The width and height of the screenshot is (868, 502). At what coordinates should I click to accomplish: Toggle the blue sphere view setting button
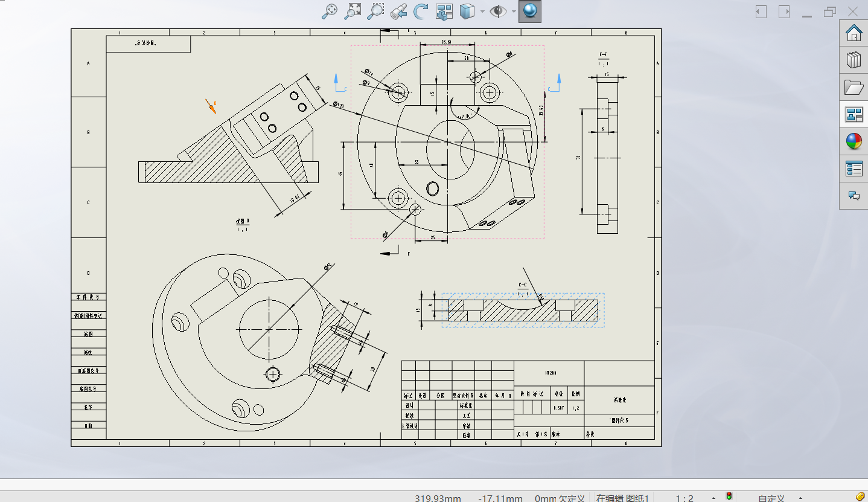530,11
